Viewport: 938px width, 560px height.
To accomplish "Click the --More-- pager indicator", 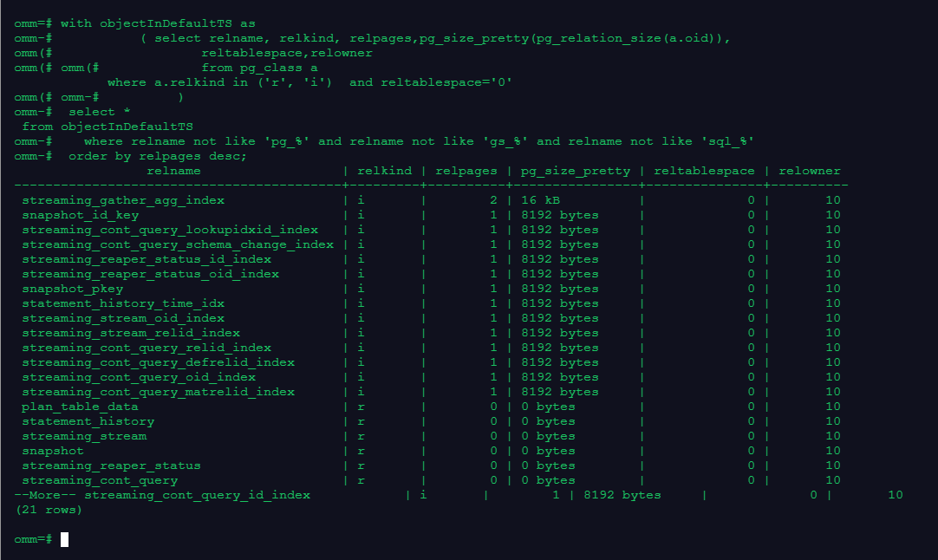I will tap(46, 495).
